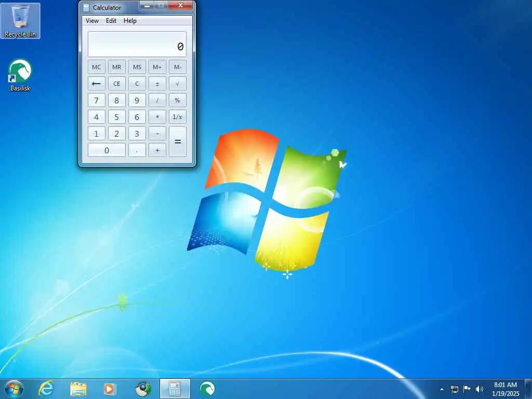532x399 pixels.
Task: Open Basilisk browser from the taskbar
Action: [207, 389]
